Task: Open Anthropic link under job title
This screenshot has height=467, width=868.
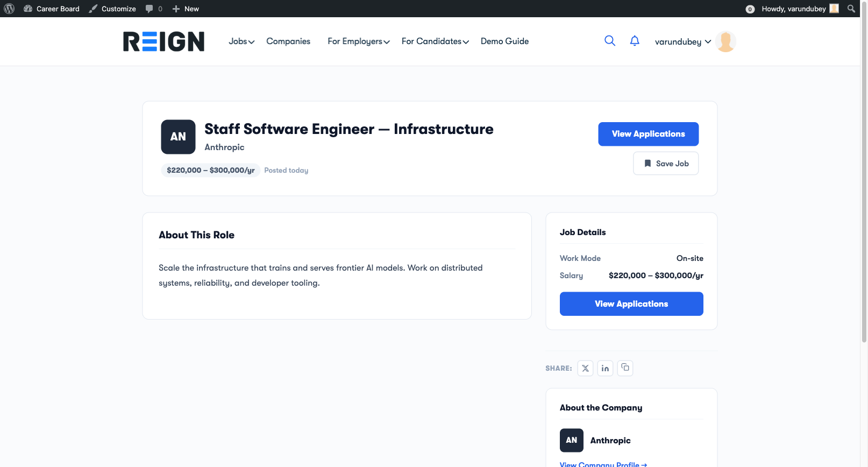Action: click(224, 147)
